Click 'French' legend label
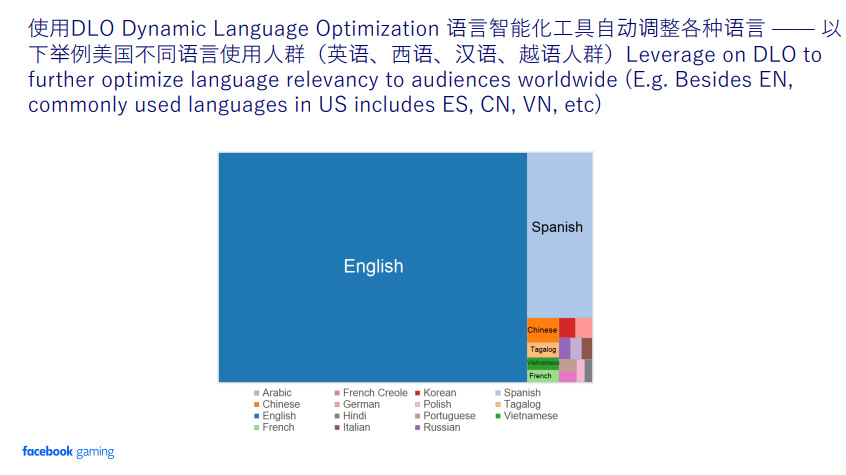 [278, 428]
